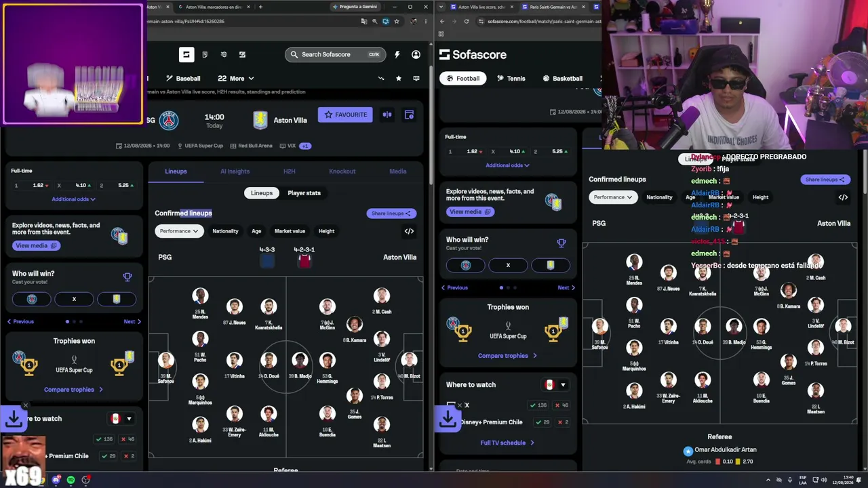This screenshot has height=488, width=868.
Task: Open the Knockout tab
Action: tap(342, 171)
